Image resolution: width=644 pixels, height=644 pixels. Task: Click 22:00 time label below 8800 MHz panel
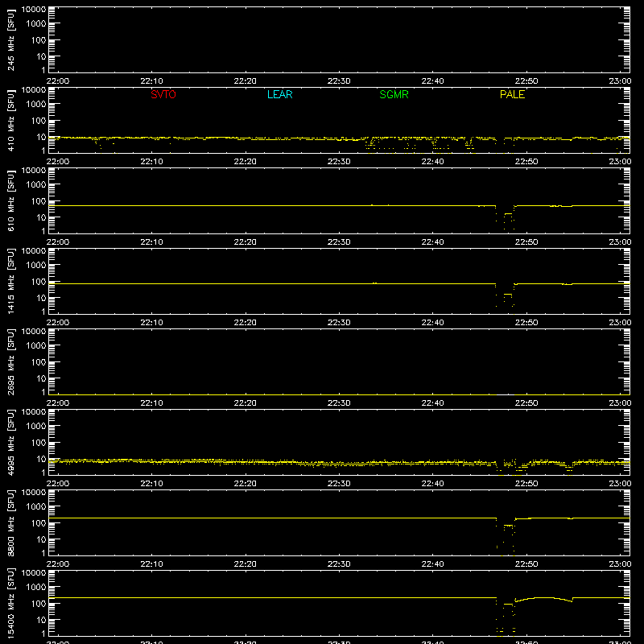[58, 564]
